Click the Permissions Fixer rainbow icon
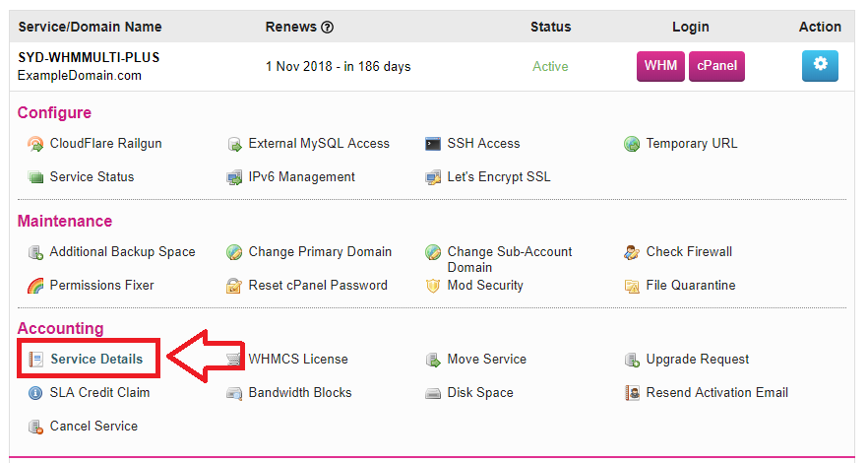This screenshot has height=463, width=868. (x=35, y=286)
